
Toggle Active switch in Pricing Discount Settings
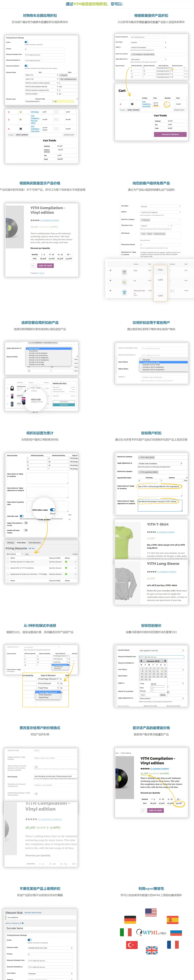[x=26, y=42]
